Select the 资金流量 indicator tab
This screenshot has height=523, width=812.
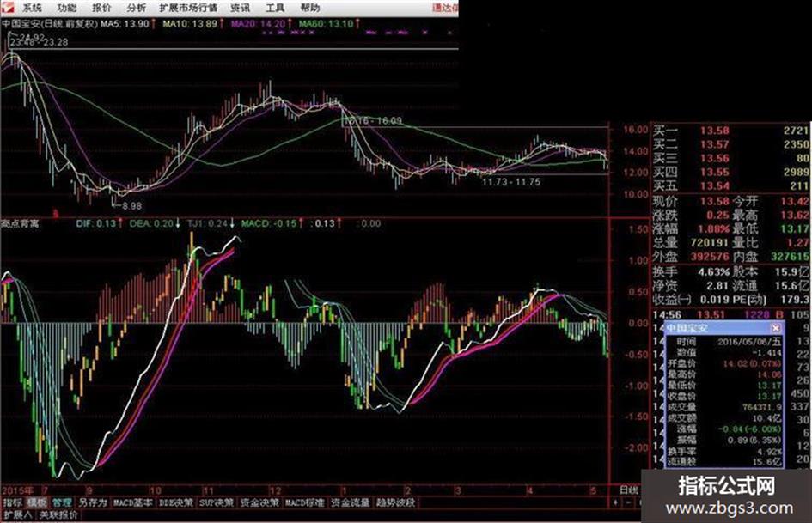(x=351, y=502)
